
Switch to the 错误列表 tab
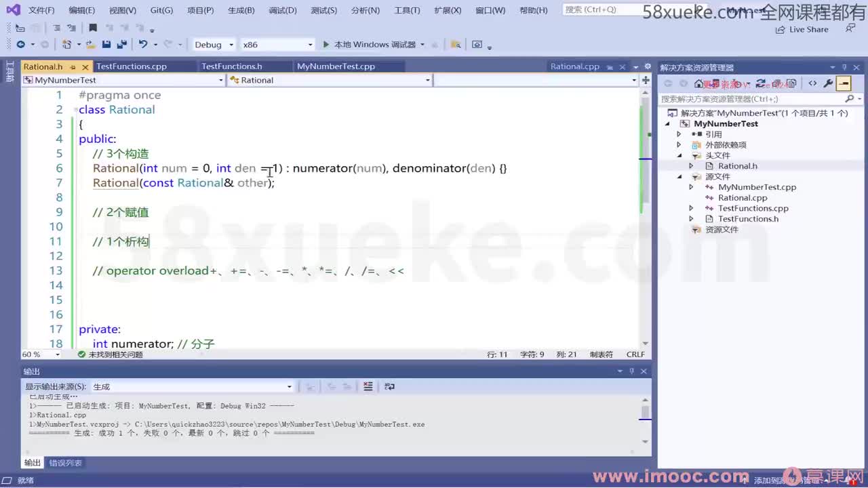pos(66,463)
